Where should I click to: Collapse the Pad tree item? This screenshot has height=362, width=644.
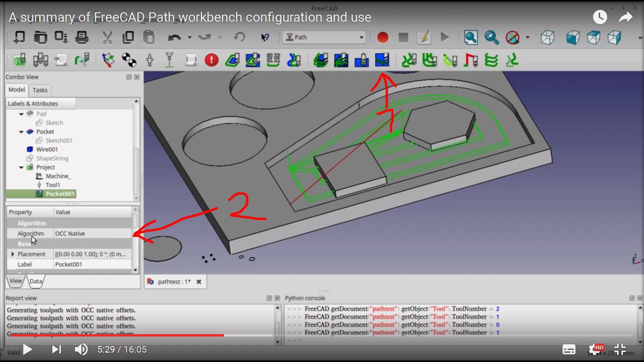21,114
